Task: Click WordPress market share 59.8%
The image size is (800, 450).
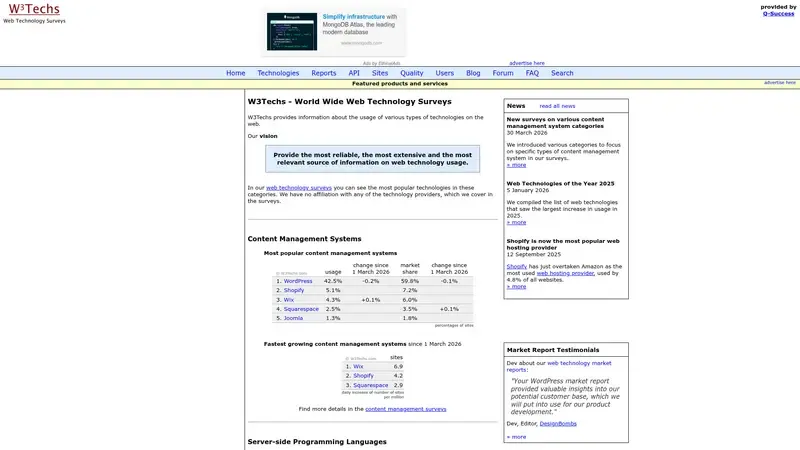Action: [x=410, y=281]
